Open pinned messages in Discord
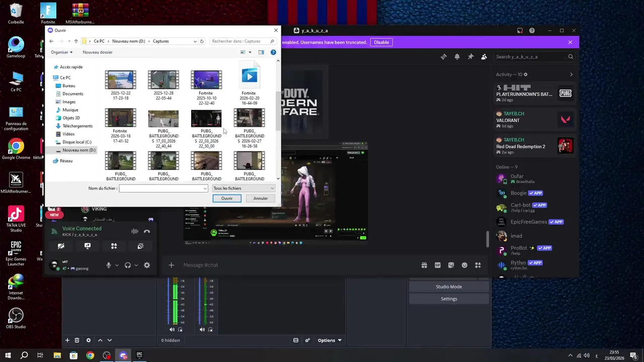The image size is (644, 362). pos(470,57)
